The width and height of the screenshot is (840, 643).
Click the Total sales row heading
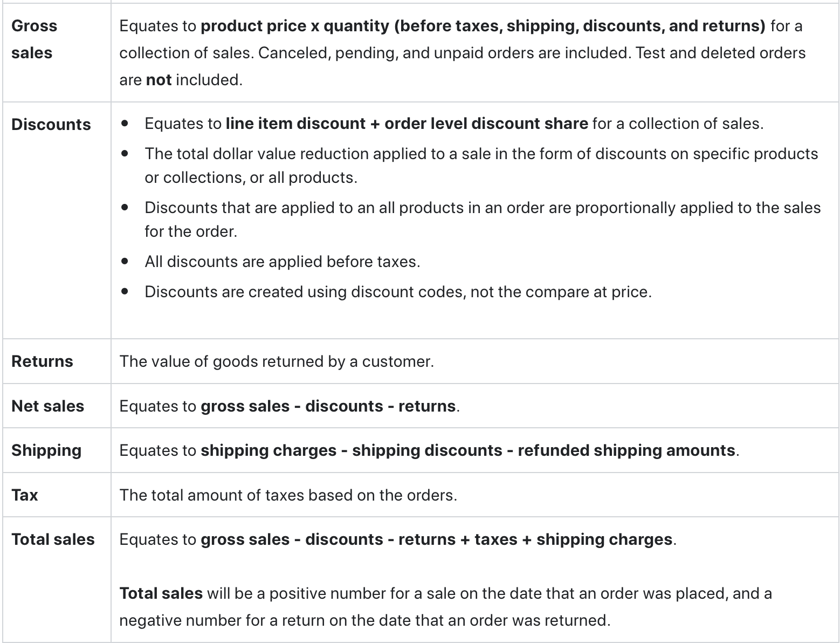(53, 539)
